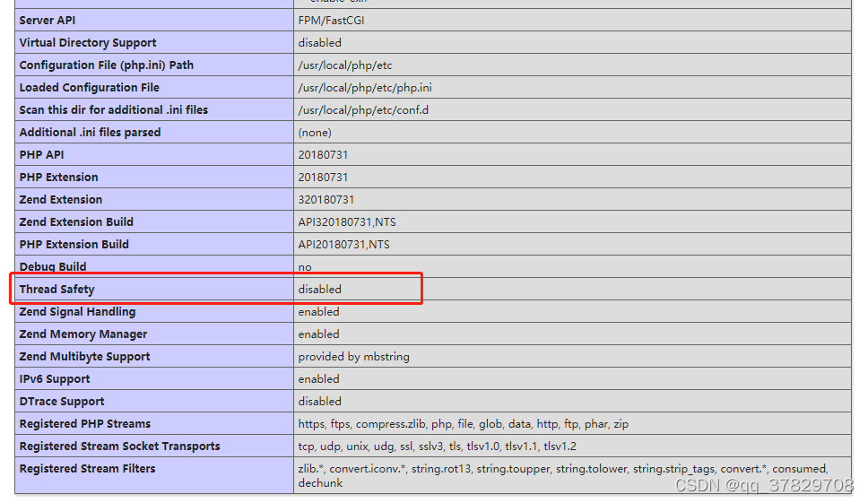
Task: Select the 'zlib.*, convert.iconv.*' filters value
Action: point(563,475)
